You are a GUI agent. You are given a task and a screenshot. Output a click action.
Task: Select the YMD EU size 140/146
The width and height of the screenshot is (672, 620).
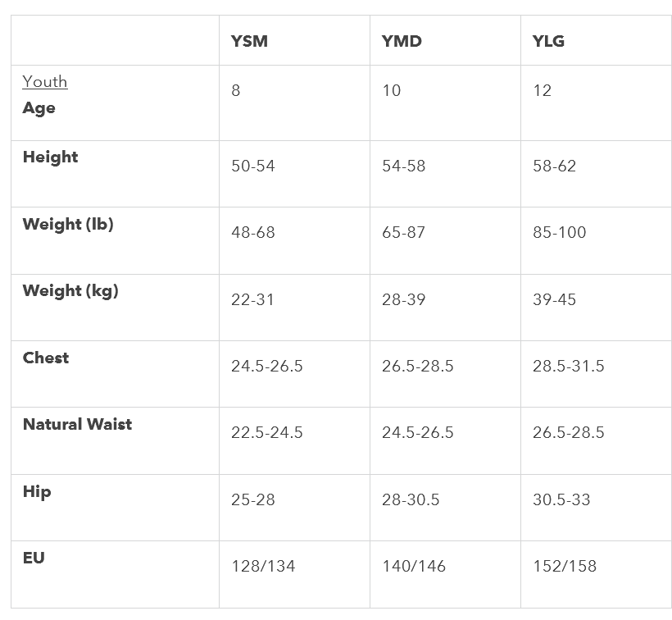(x=414, y=567)
